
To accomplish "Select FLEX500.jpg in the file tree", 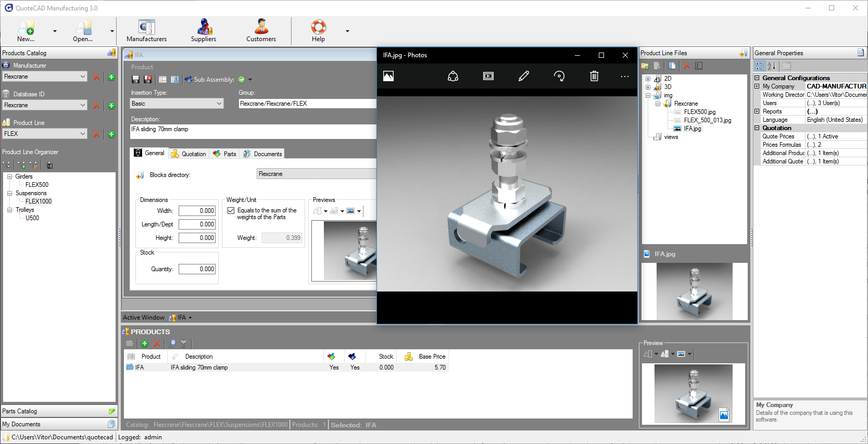I will [x=699, y=112].
